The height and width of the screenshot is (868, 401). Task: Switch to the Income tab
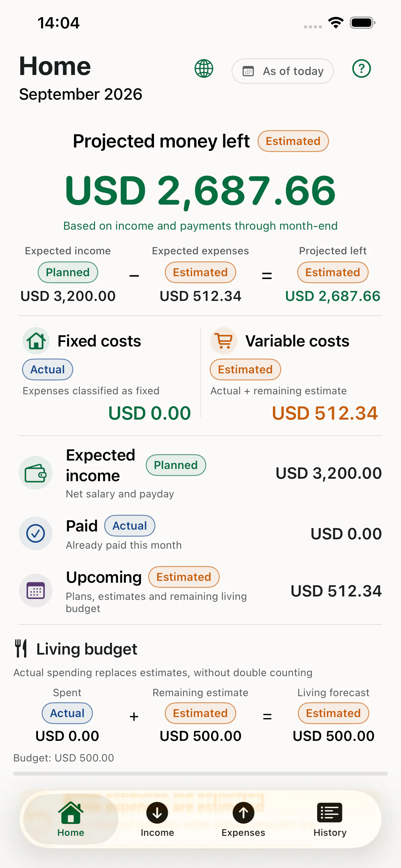(x=157, y=819)
